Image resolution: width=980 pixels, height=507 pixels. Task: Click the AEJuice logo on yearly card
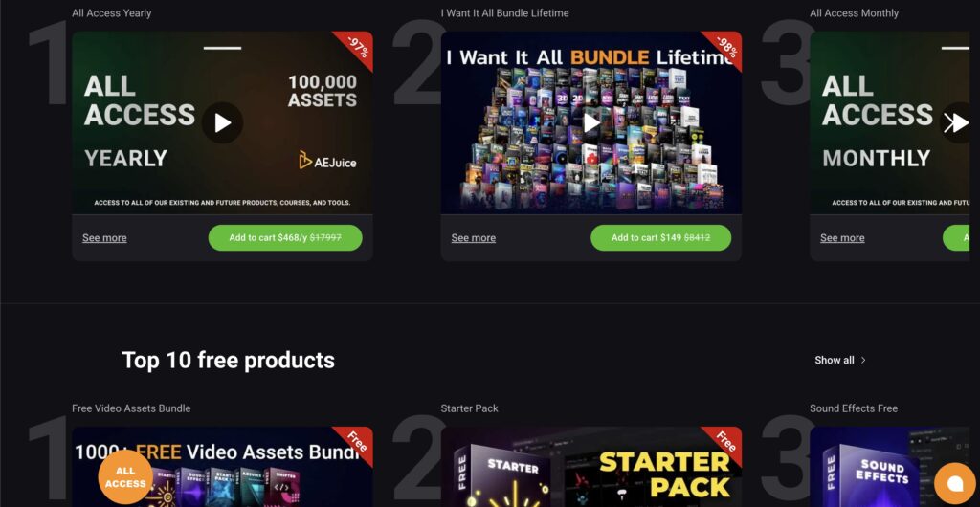point(327,161)
